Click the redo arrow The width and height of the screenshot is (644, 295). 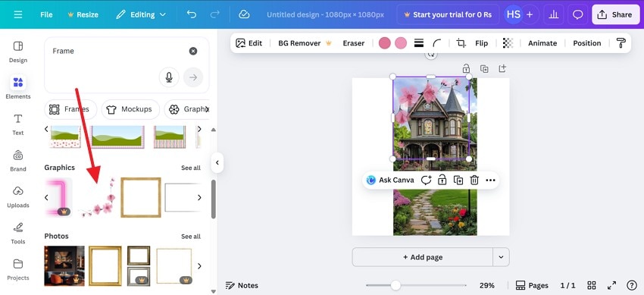coord(214,14)
